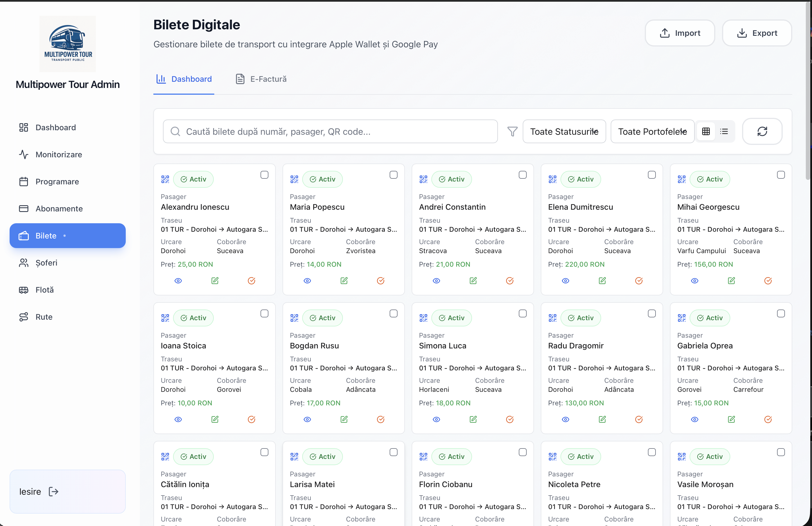
Task: Open Bilete in the sidebar
Action: tap(68, 236)
